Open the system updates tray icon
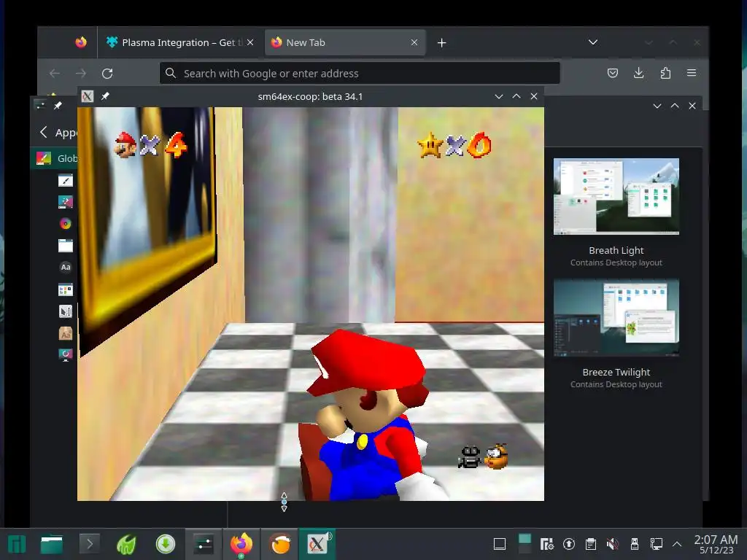 [569, 544]
